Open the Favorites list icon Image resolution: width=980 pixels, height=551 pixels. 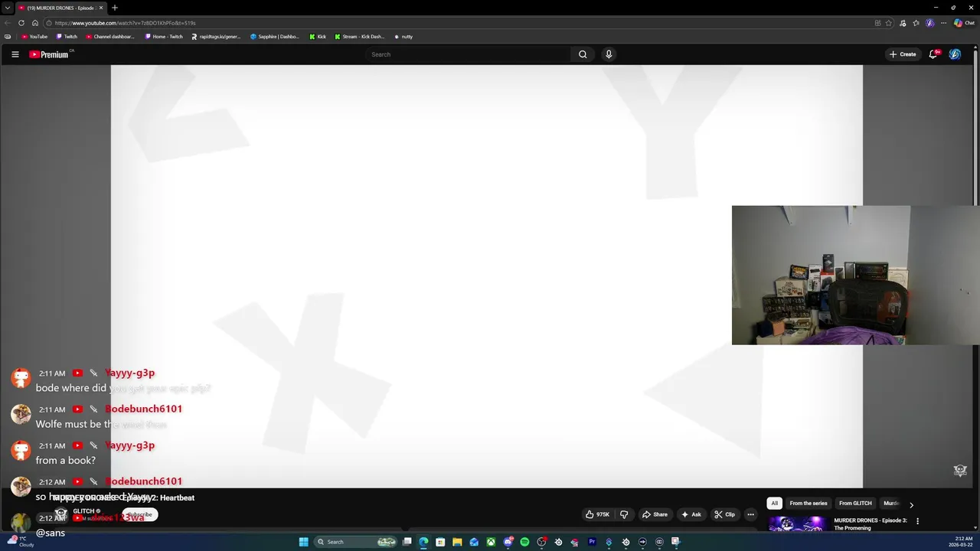tap(916, 23)
